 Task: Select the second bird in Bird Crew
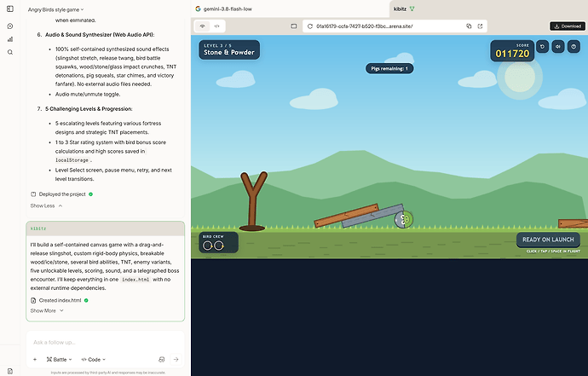[x=219, y=246]
